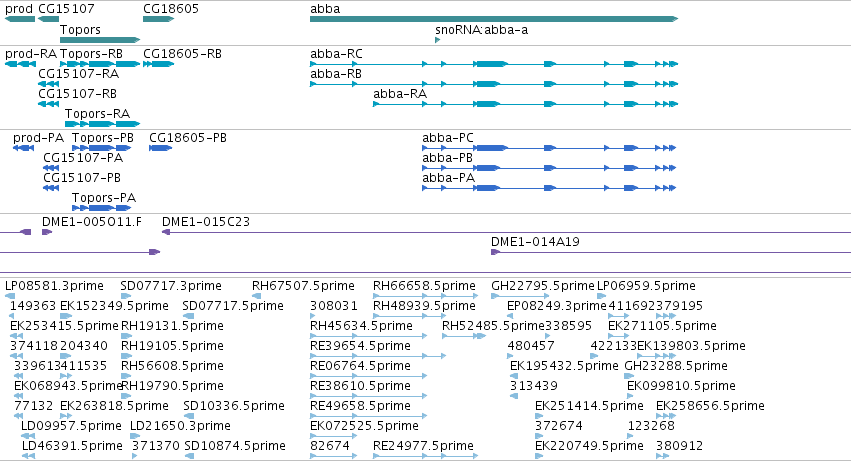Click the abba-RC transcript label
The width and height of the screenshot is (851, 461).
click(336, 54)
